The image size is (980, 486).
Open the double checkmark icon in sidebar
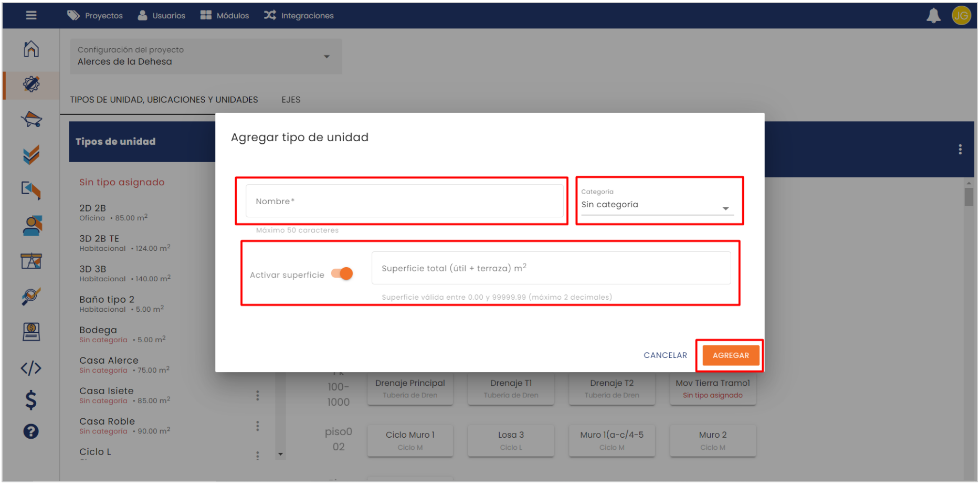[x=31, y=155]
